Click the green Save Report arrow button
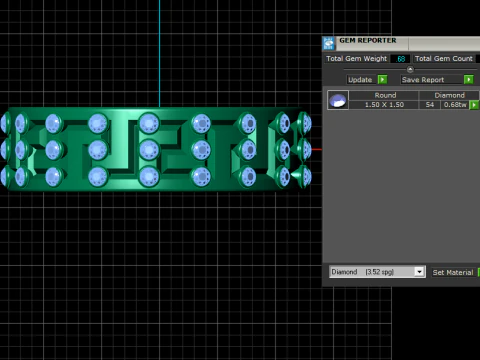The image size is (480, 360). point(469,80)
